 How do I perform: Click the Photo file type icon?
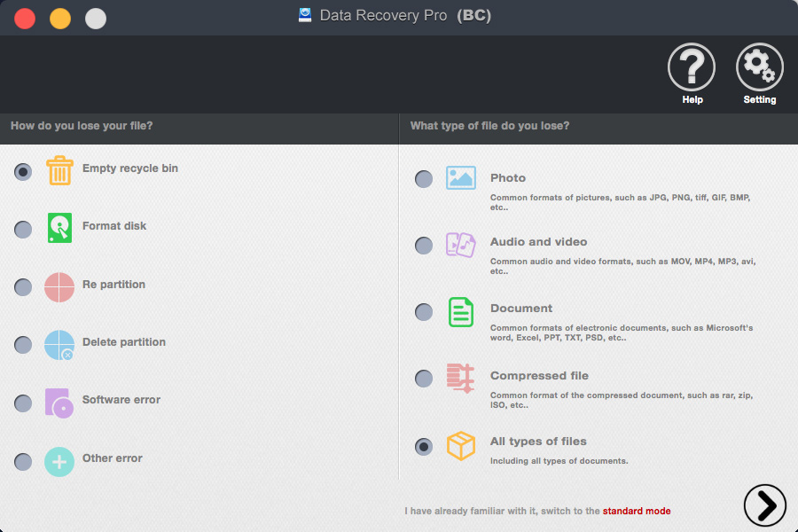tap(461, 178)
